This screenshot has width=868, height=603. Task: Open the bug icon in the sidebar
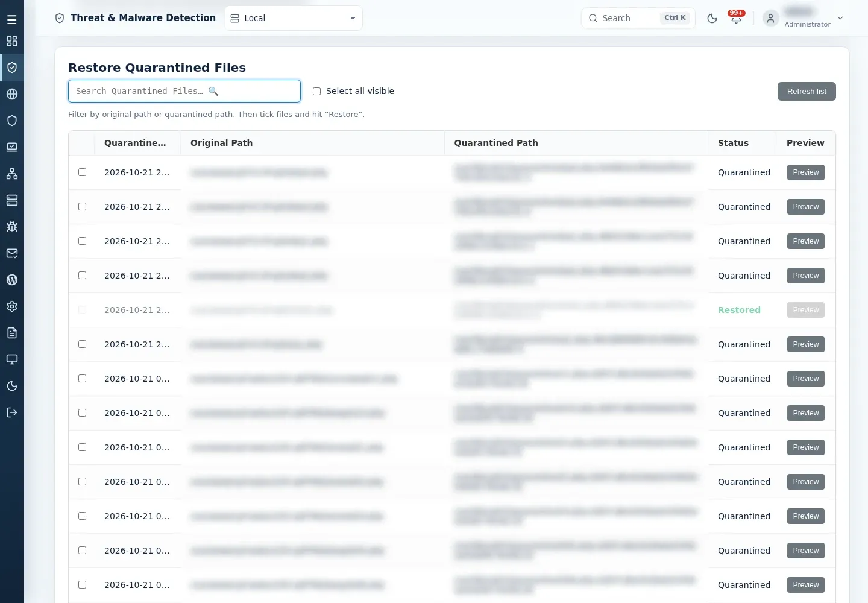pyautogui.click(x=12, y=227)
